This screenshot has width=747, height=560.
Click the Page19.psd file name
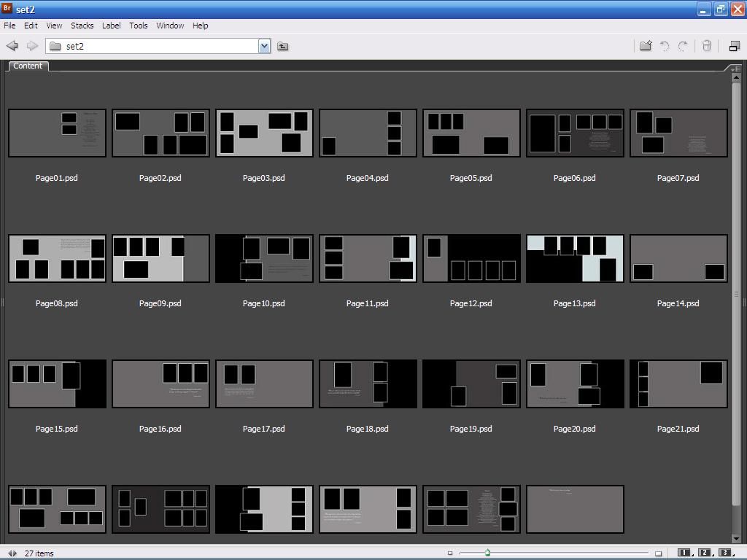point(471,429)
